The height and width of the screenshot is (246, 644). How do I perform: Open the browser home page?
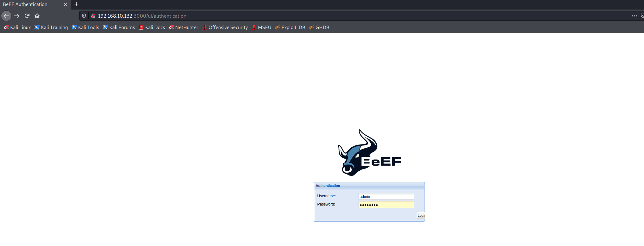[x=37, y=16]
